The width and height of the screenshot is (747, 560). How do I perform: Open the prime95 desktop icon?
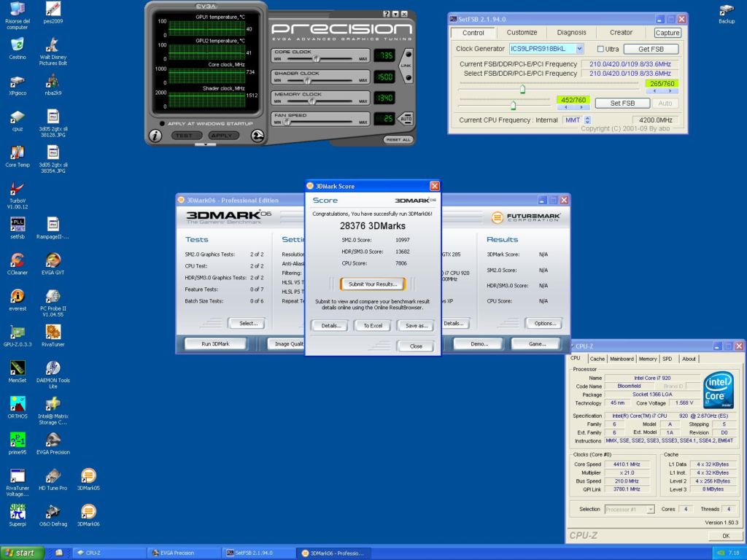tap(18, 443)
